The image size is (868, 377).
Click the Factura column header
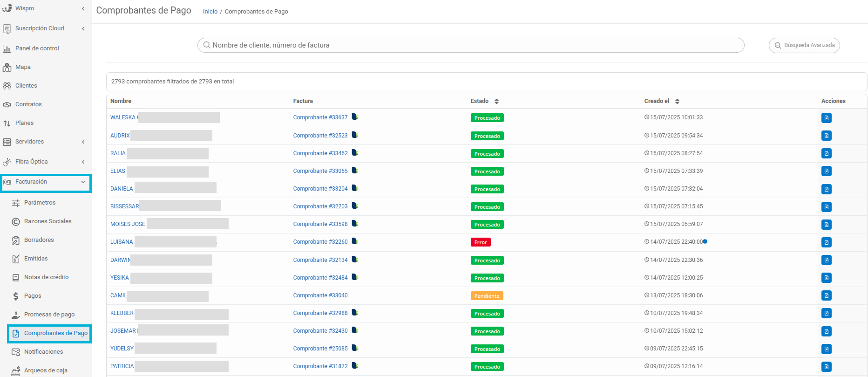pyautogui.click(x=303, y=101)
